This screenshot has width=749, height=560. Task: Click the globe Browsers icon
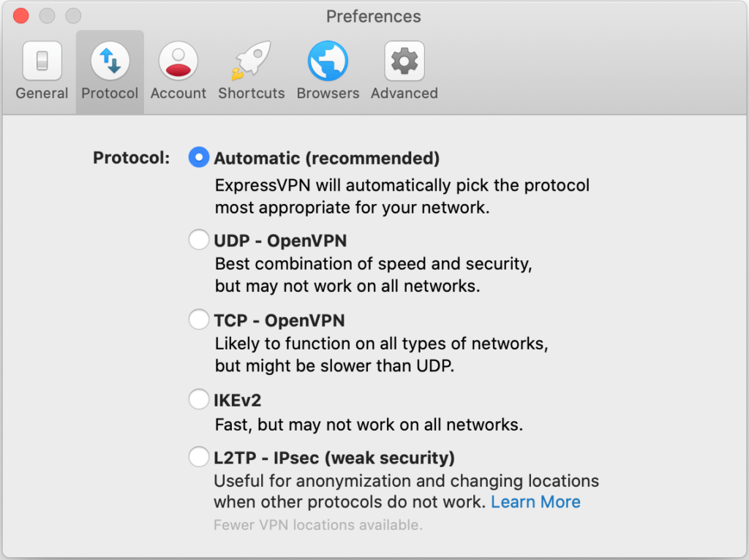tap(328, 61)
